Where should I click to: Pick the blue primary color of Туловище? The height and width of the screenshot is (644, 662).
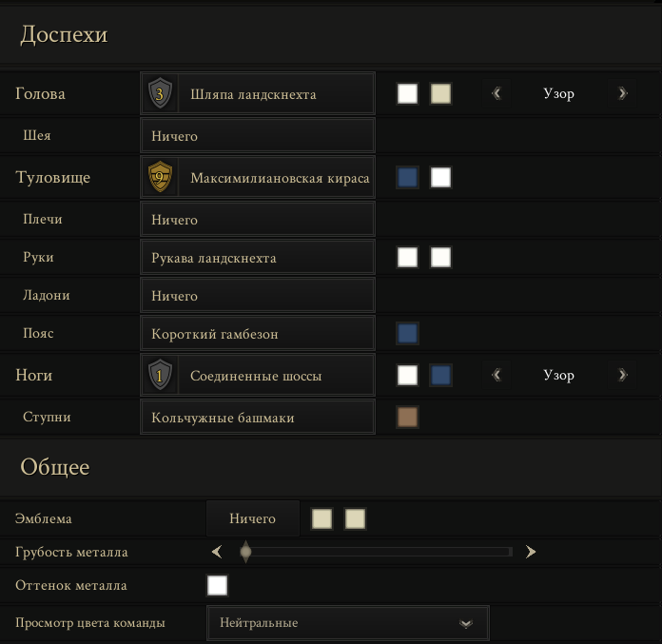point(407,177)
